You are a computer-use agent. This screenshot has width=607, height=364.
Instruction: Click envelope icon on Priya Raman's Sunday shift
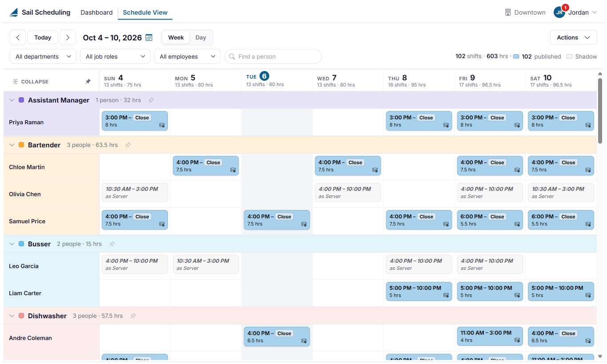[x=162, y=125]
